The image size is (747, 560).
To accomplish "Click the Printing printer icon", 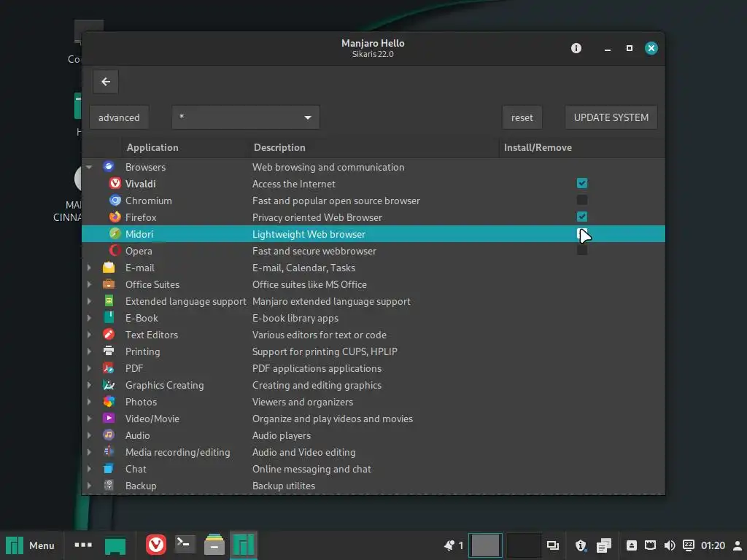I will pyautogui.click(x=109, y=351).
